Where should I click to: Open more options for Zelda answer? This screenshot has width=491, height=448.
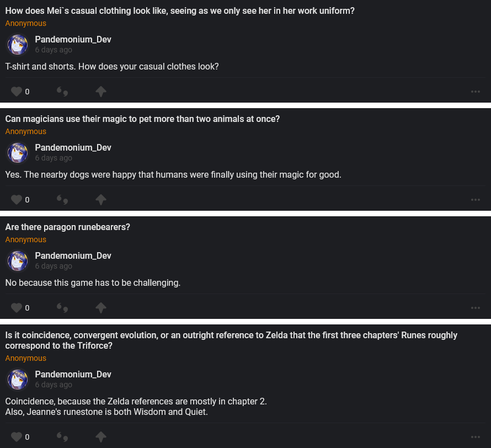coord(475,437)
